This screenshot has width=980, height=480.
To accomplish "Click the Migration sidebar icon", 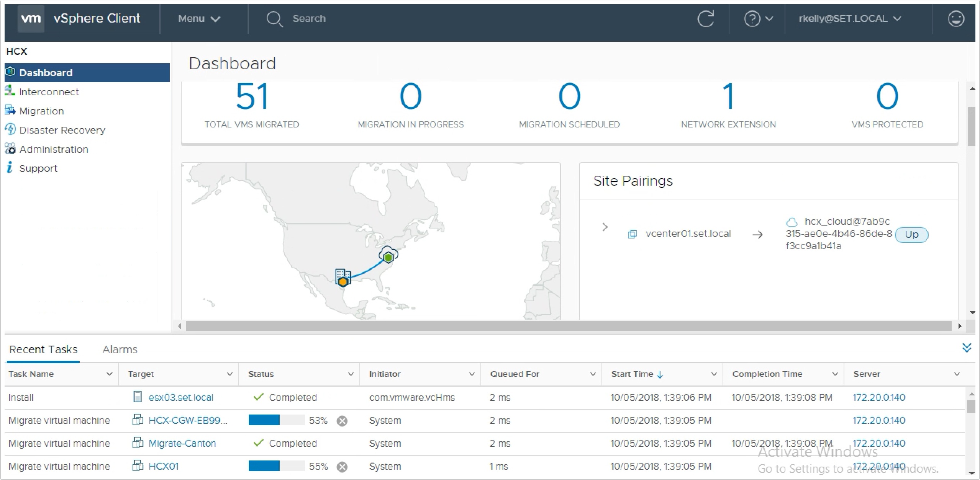I will coord(10,110).
